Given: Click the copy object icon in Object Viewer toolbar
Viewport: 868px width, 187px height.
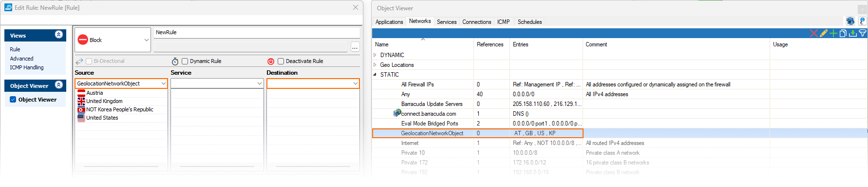Looking at the screenshot, I should [x=843, y=33].
